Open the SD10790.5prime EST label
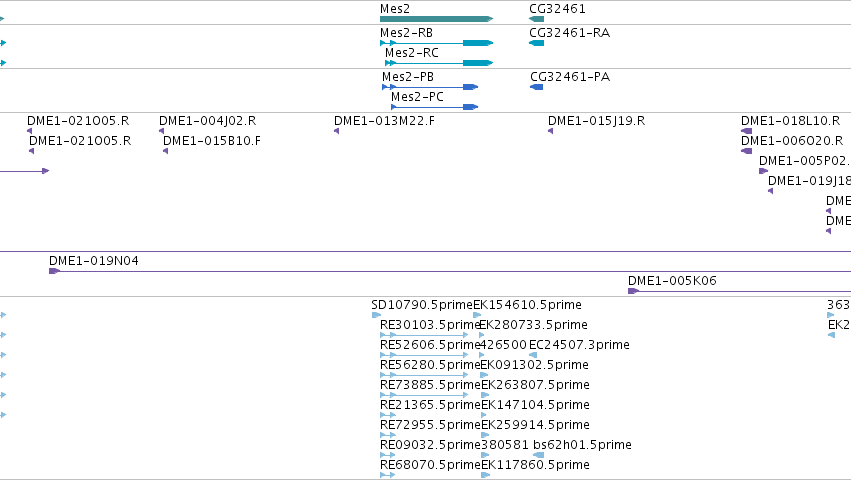 click(422, 305)
